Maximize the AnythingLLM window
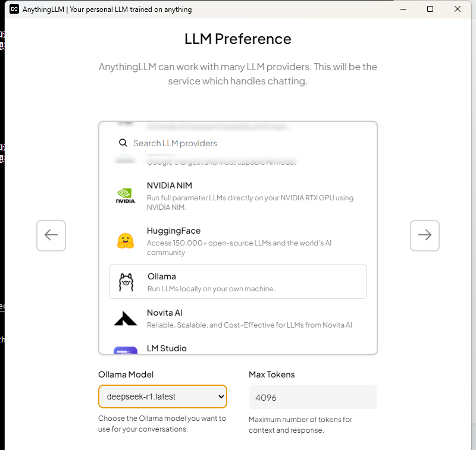The width and height of the screenshot is (476, 450). [x=430, y=9]
